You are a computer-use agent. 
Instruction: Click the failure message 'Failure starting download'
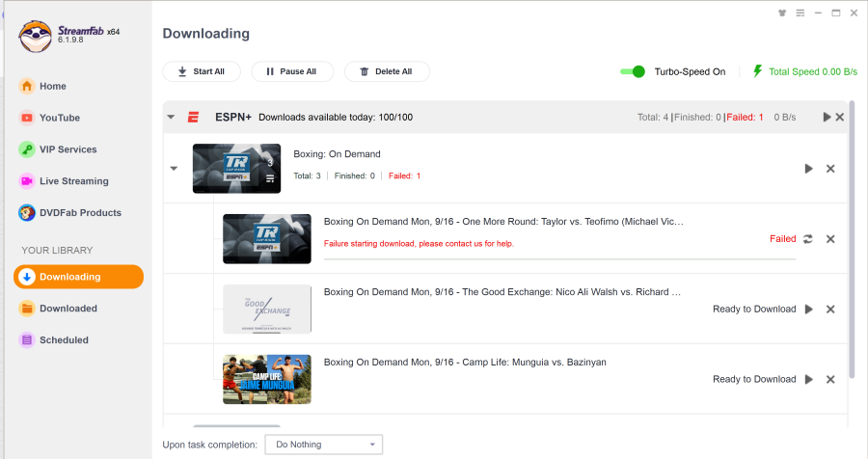coord(419,244)
